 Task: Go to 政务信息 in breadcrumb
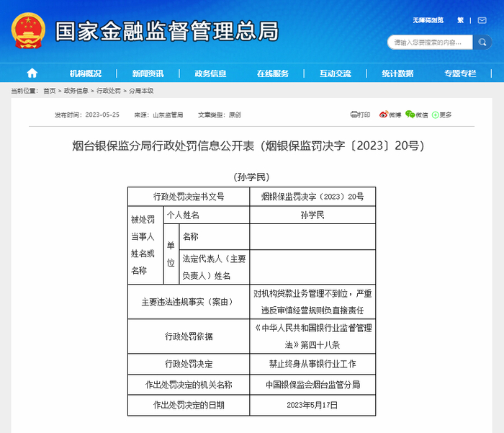(x=76, y=91)
